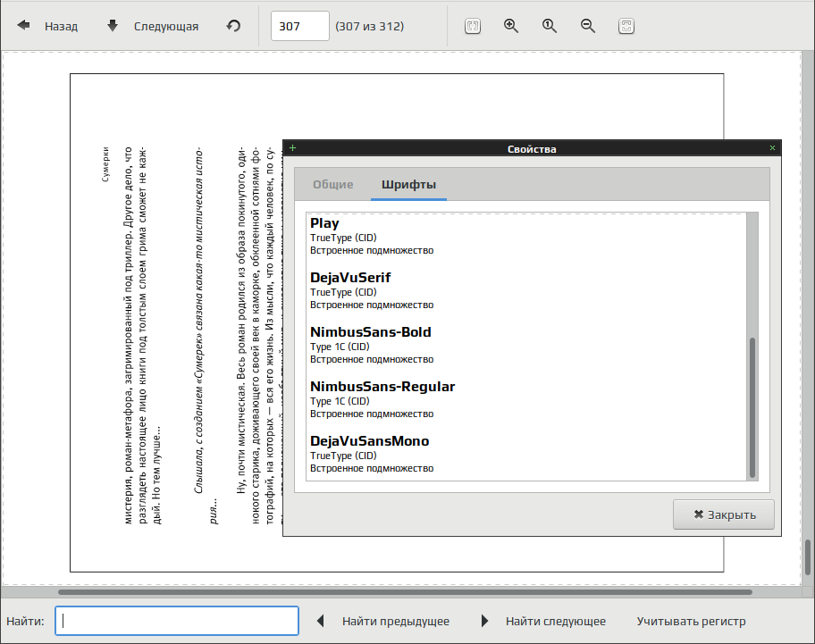815x644 pixels.
Task: Click the plus icon in Свойства title bar
Action: (292, 148)
